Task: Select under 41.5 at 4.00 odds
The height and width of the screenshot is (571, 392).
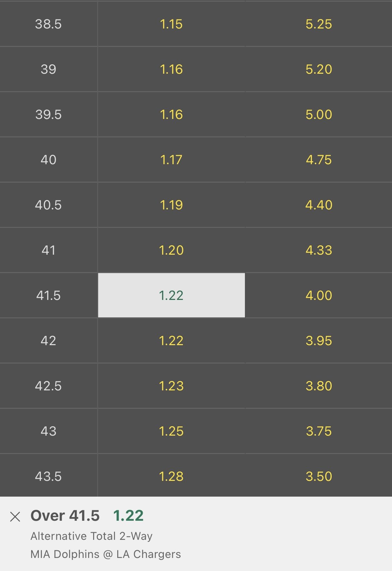Action: tap(318, 295)
